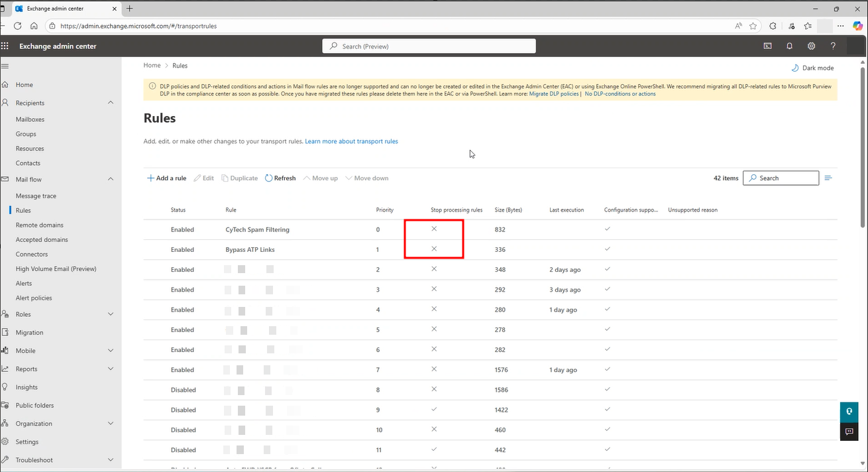Collapse the Mail flow section
Image resolution: width=868 pixels, height=472 pixels.
(110, 179)
